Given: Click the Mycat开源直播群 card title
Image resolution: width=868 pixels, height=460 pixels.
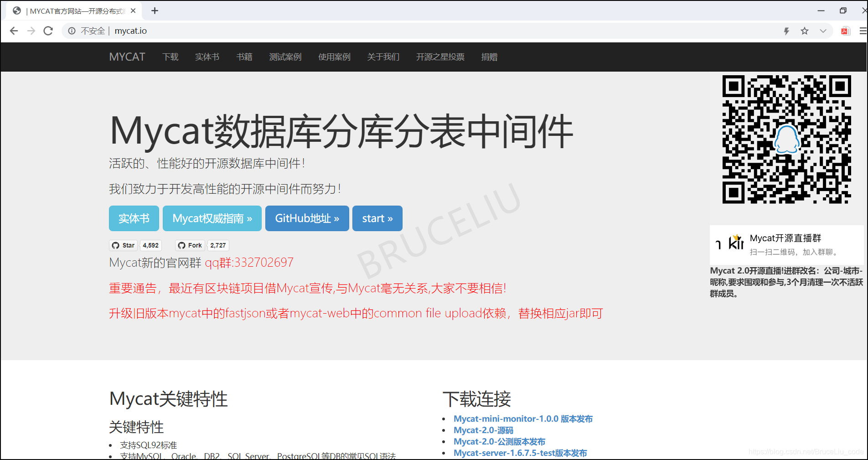Looking at the screenshot, I should [x=785, y=238].
